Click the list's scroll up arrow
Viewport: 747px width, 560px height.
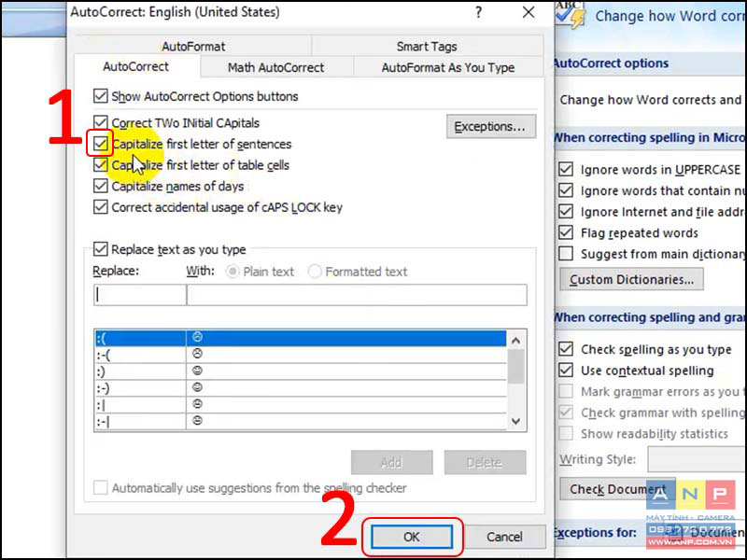(516, 340)
